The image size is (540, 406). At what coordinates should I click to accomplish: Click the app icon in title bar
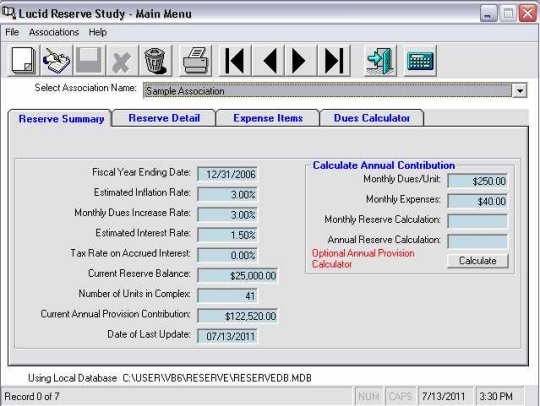(9, 13)
